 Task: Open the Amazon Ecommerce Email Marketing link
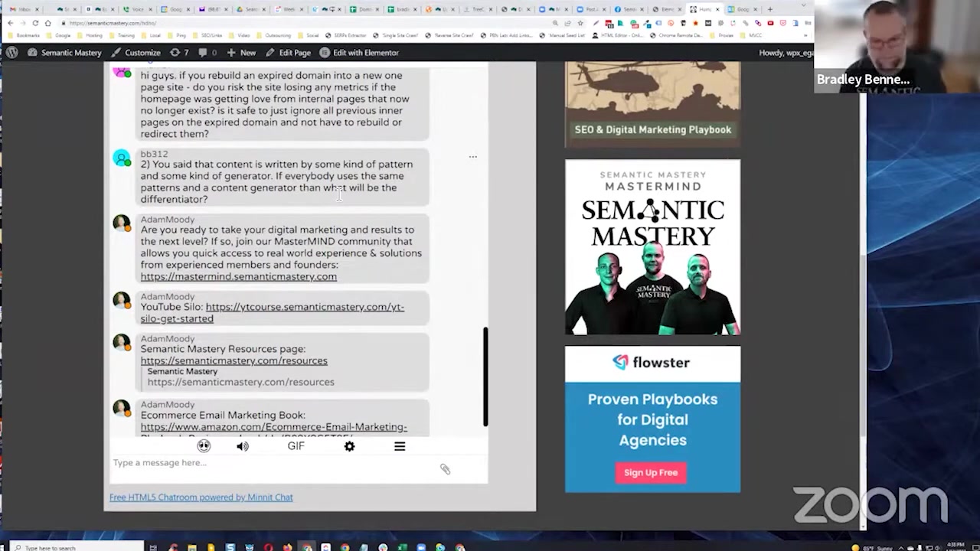(273, 427)
